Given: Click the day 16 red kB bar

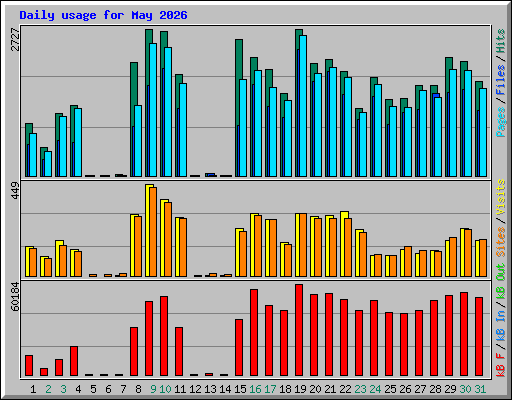Looking at the screenshot, I should [254, 333].
